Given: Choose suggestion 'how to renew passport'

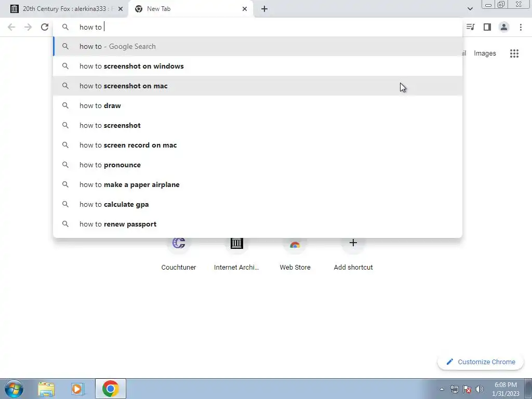Looking at the screenshot, I should [258, 224].
